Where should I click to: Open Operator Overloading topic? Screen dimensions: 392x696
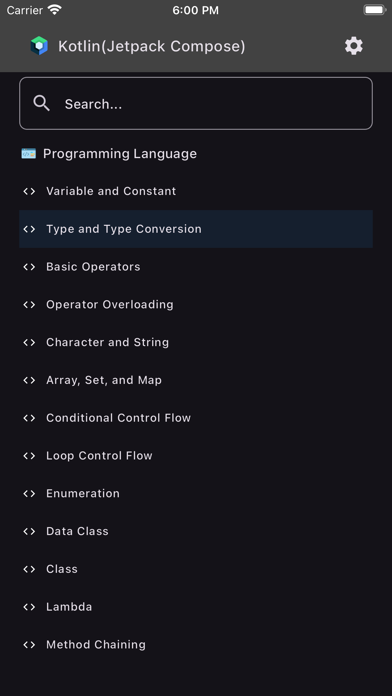196,304
